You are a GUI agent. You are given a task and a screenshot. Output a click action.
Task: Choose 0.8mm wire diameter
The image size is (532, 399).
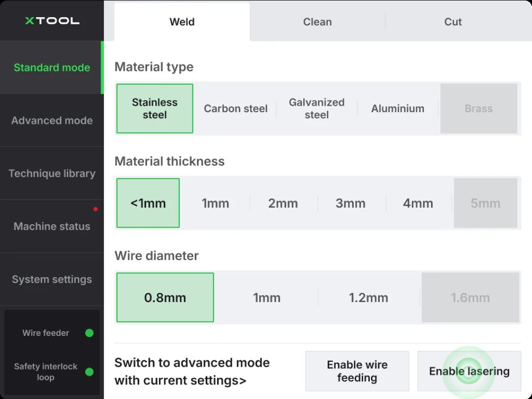pos(165,298)
